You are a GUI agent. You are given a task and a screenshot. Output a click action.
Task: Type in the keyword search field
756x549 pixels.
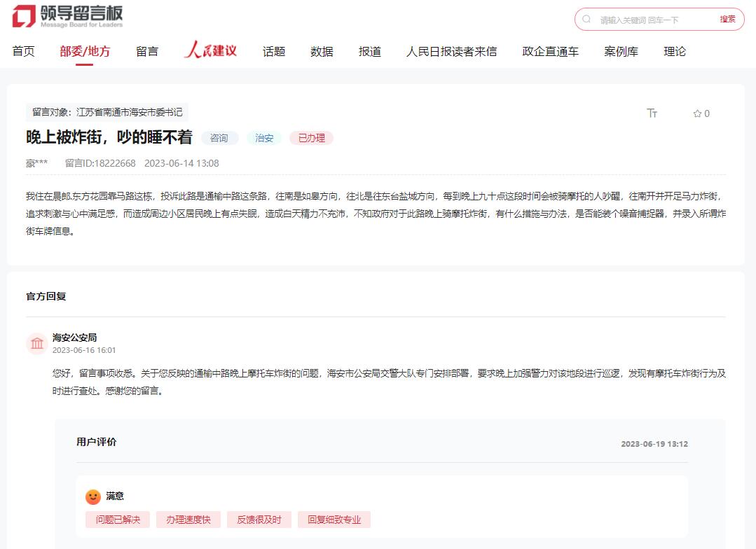click(x=655, y=20)
